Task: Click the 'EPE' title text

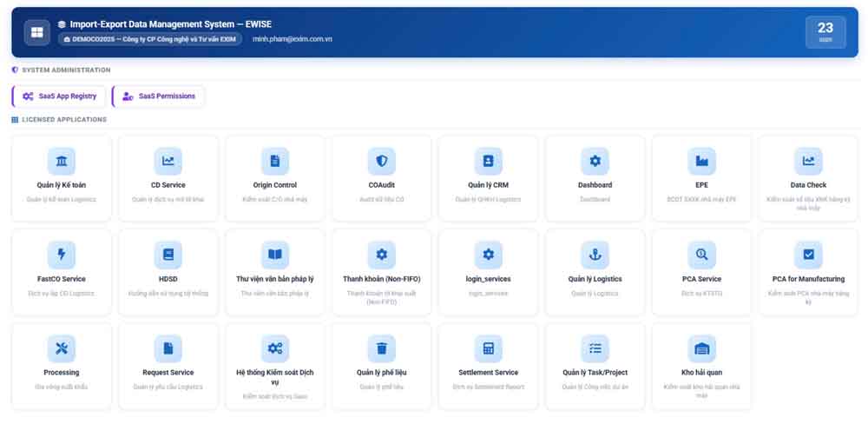Action: 702,185
